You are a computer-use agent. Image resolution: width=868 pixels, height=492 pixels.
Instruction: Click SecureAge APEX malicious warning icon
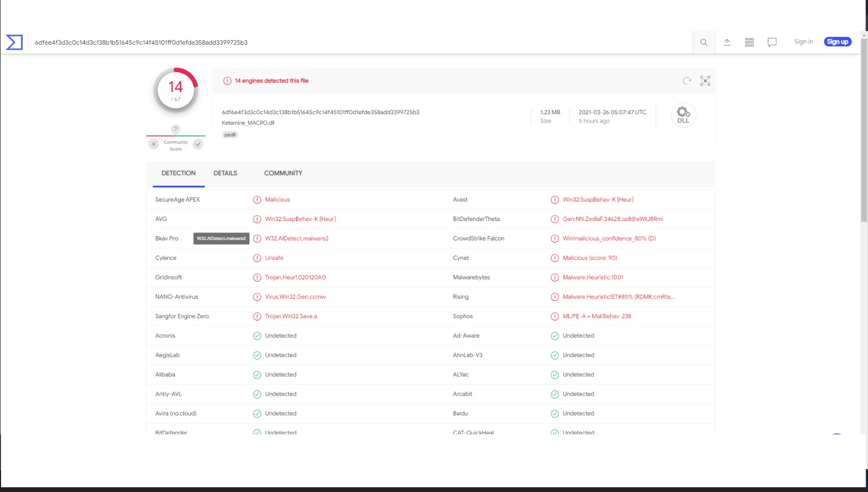point(257,199)
